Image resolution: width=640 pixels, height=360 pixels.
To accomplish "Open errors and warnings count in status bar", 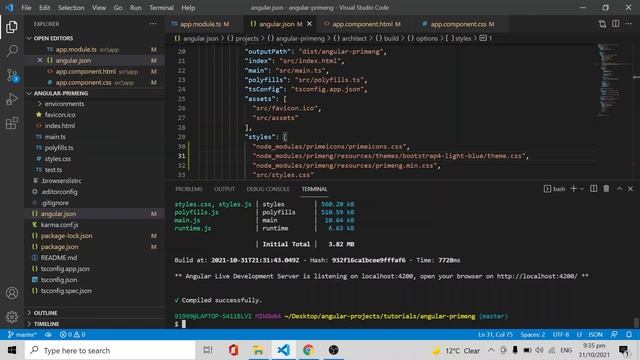I will pos(72,335).
